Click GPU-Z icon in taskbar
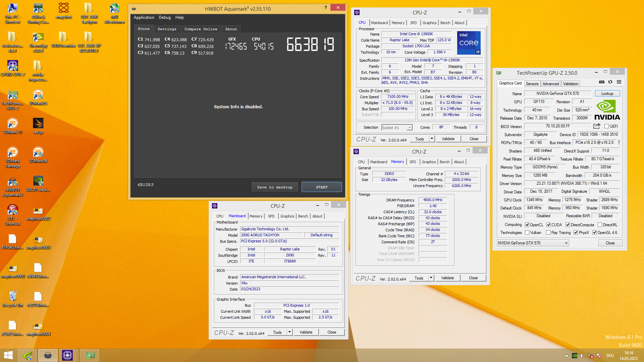The width and height of the screenshot is (644, 362). point(90,355)
